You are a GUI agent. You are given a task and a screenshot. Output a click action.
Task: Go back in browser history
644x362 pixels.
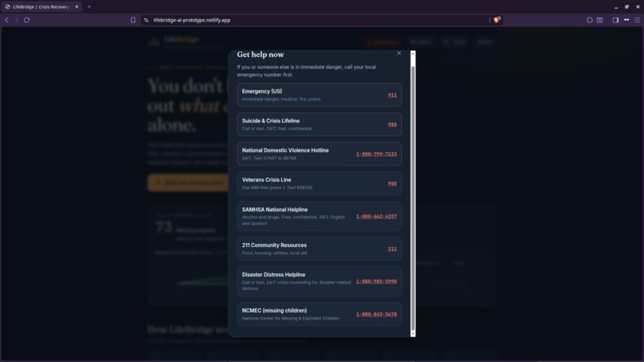(x=6, y=20)
